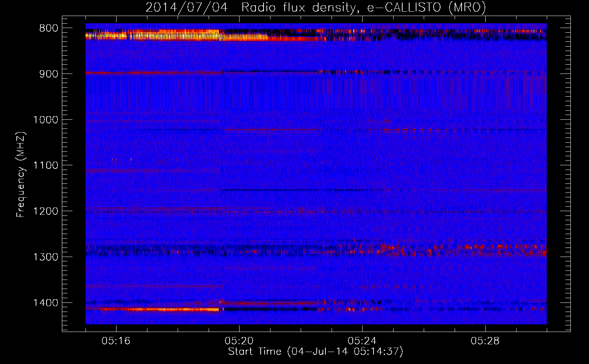
Task: Click the 900 frequency tick label
Action: click(49, 74)
